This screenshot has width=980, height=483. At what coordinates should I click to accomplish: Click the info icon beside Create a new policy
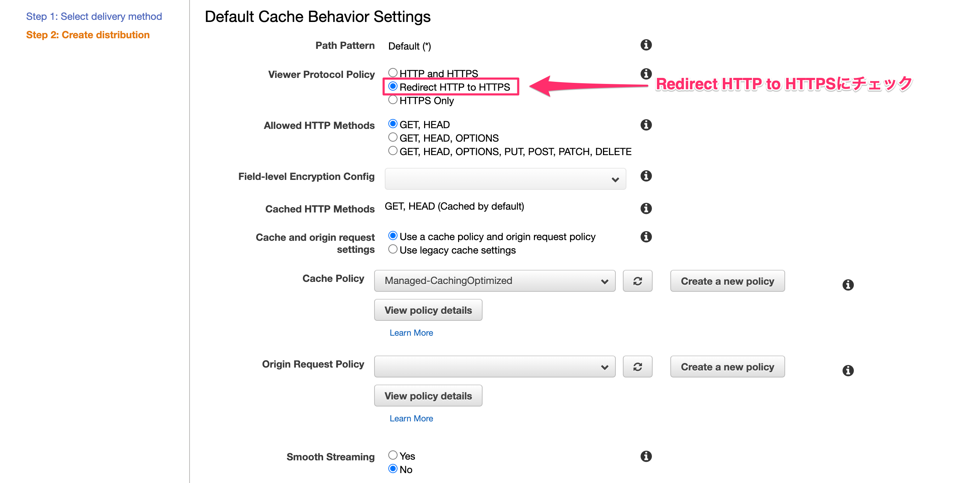click(x=848, y=284)
